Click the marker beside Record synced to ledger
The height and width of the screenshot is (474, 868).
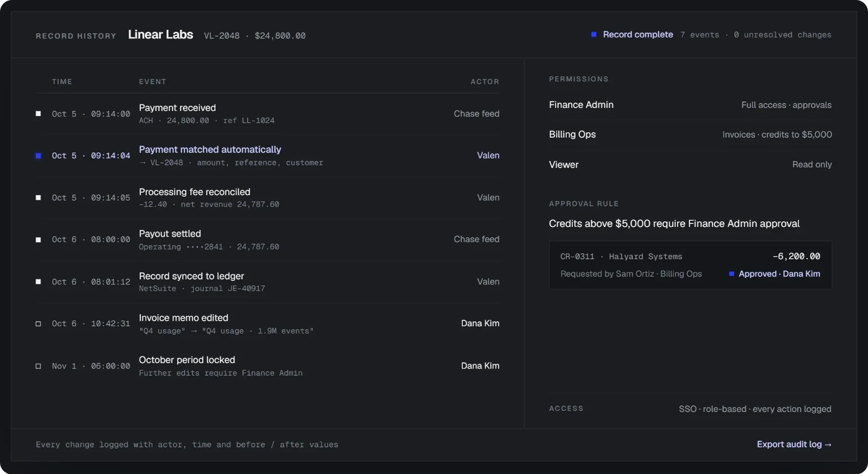pos(38,281)
